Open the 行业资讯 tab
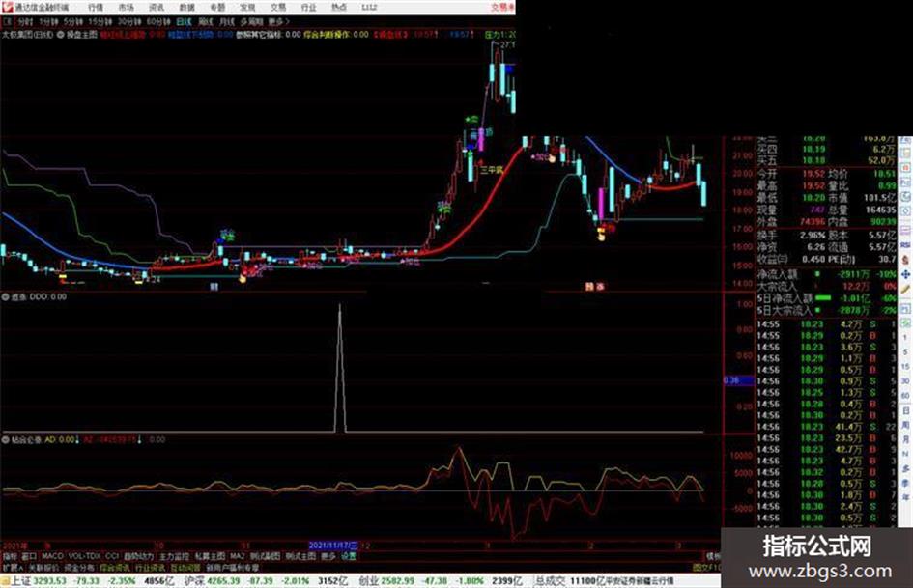This screenshot has width=913, height=588. coord(150,567)
